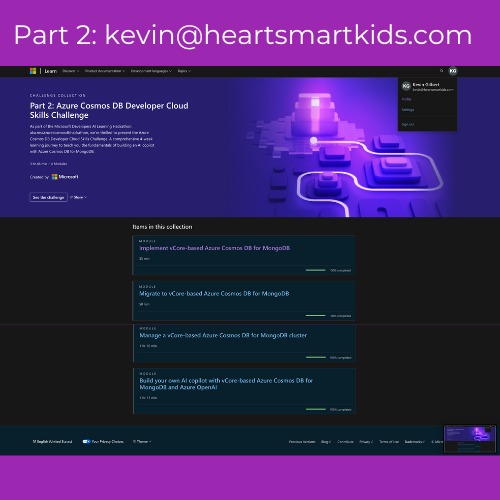Click the Part 2 Azure Cosmos DB title
The height and width of the screenshot is (500, 500).
pos(109,110)
